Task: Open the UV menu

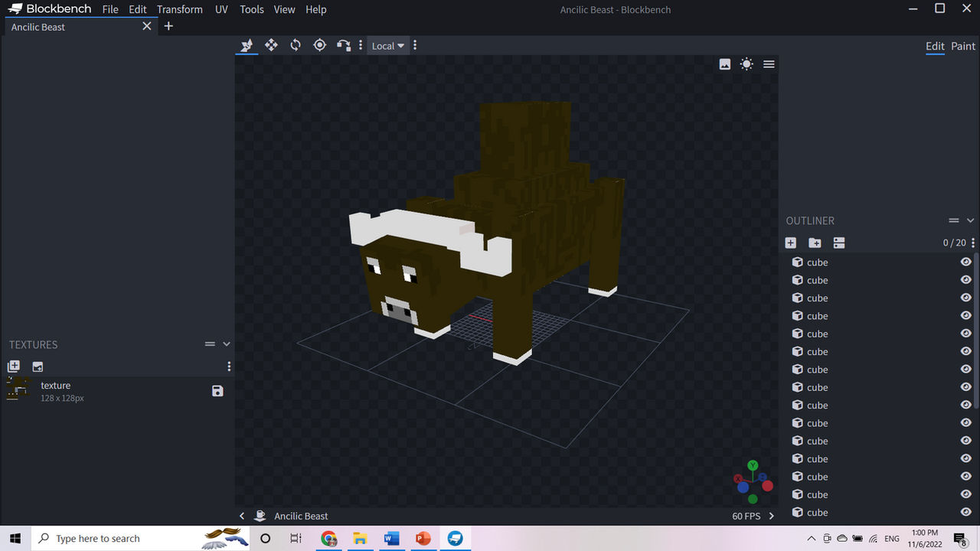Action: (221, 9)
